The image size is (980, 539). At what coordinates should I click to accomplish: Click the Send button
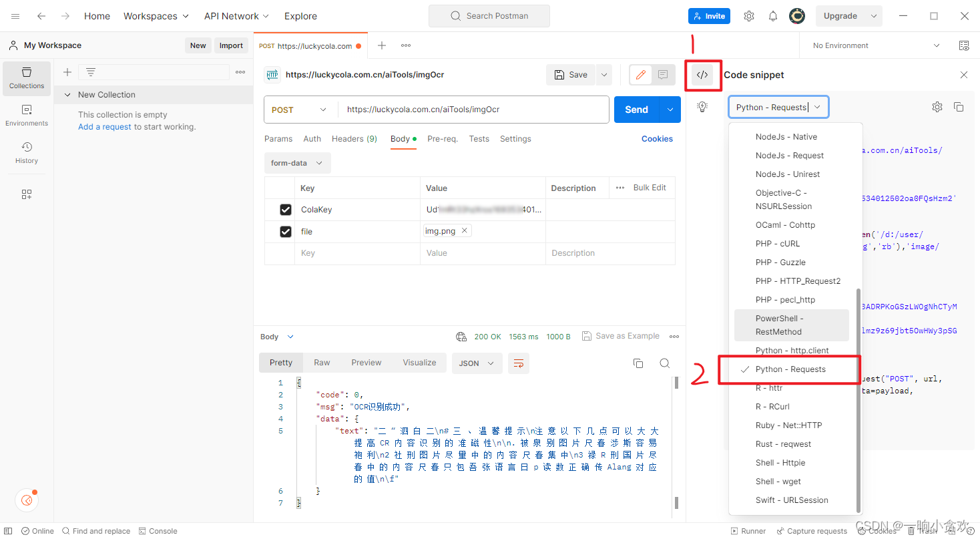[x=637, y=110]
